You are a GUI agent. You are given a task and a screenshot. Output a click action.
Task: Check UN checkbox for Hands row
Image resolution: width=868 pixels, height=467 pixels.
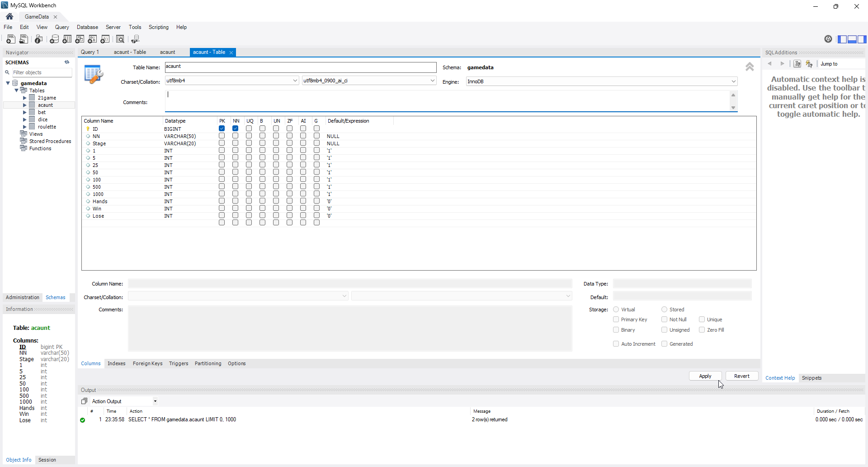(276, 201)
